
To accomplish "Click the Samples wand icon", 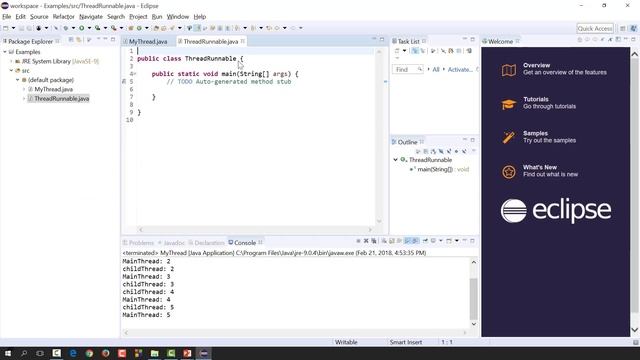I will pyautogui.click(x=509, y=138).
